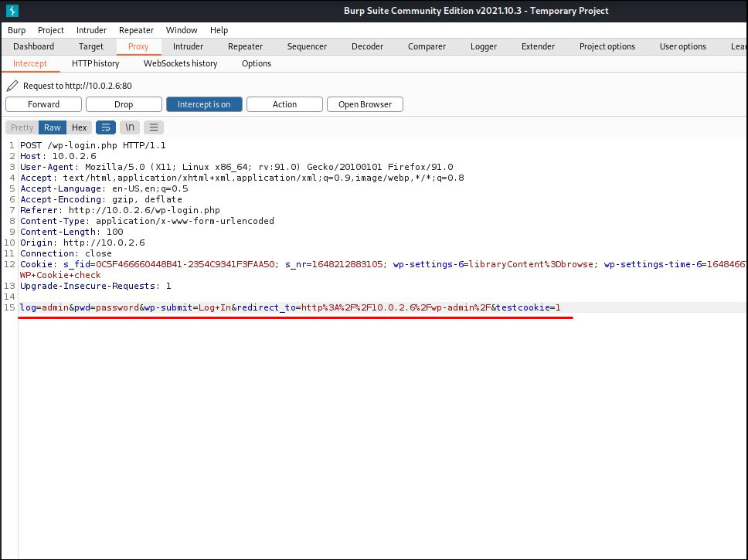This screenshot has height=560, width=748.
Task: Open the hamburger message editor menu
Action: [154, 127]
